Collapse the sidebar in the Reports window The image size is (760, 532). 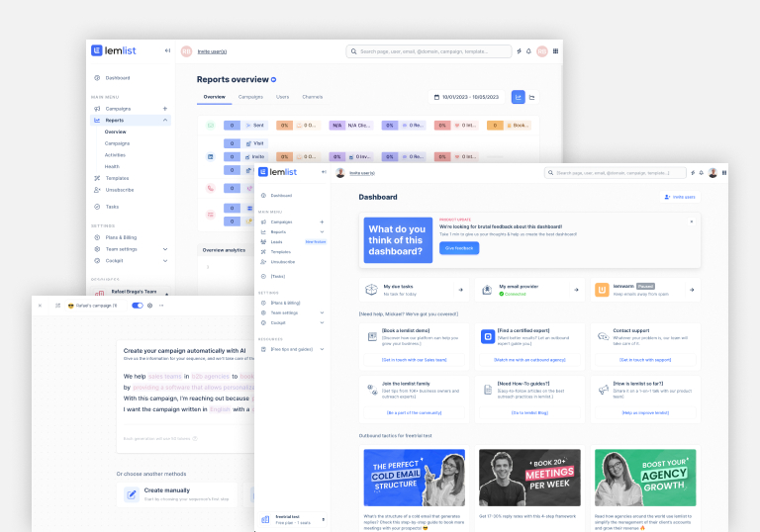[x=167, y=50]
